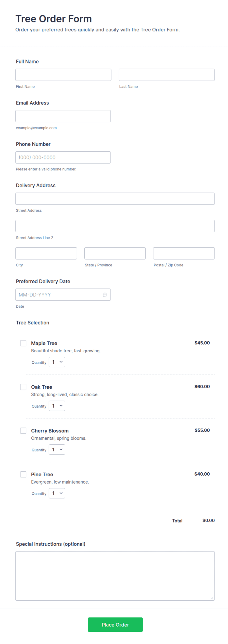Image resolution: width=228 pixels, height=644 pixels.
Task: Open the calendar icon in delivery date
Action: [x=105, y=295]
